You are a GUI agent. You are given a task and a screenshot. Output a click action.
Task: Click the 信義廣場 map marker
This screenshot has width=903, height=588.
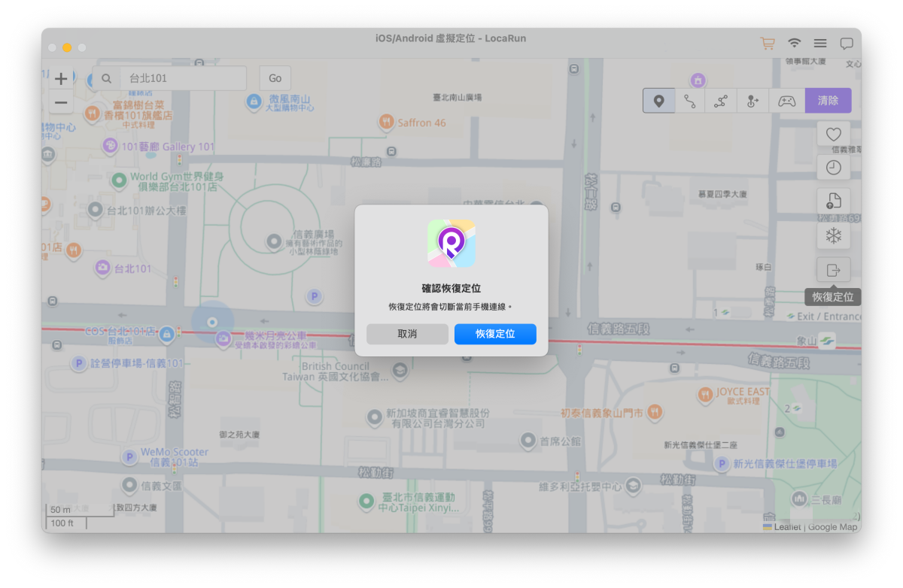point(275,242)
